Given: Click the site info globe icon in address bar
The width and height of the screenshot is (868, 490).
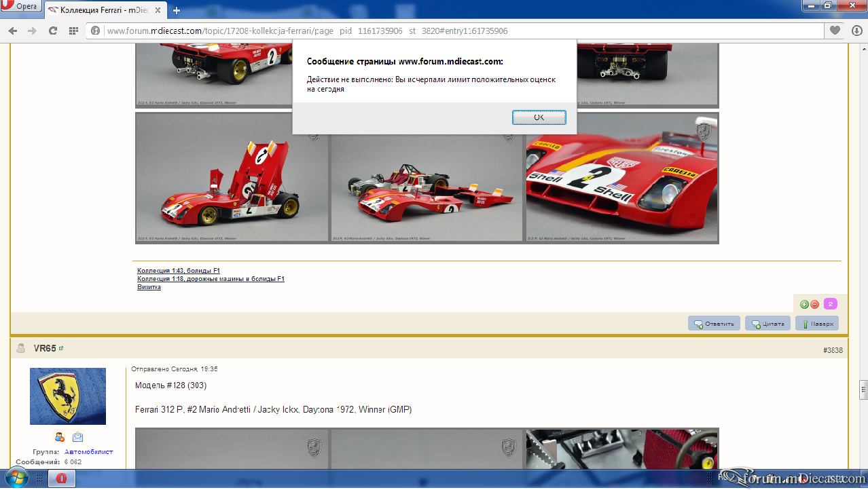Looking at the screenshot, I should 96,31.
